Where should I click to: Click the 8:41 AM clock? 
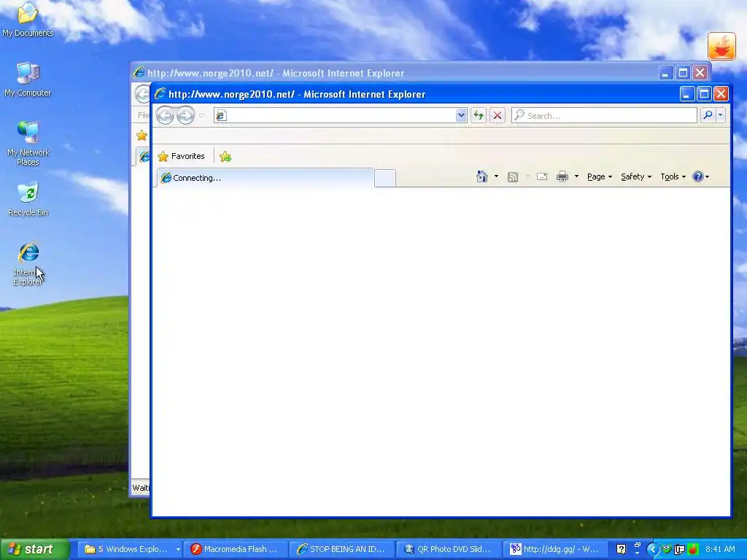pos(720,549)
